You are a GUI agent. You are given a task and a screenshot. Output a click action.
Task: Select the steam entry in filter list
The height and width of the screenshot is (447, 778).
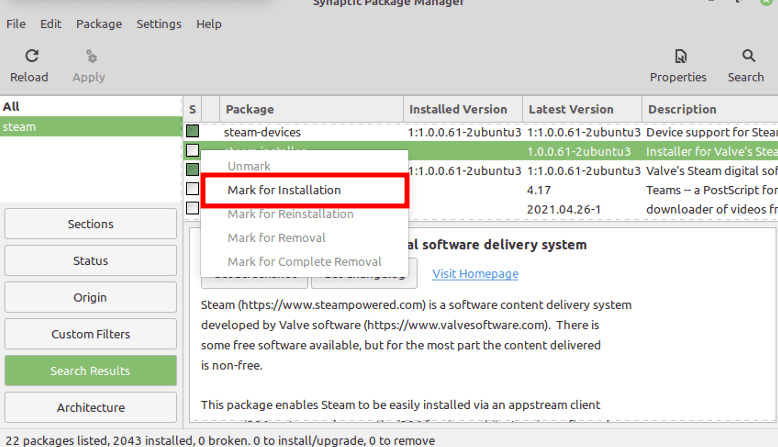pyautogui.click(x=91, y=127)
